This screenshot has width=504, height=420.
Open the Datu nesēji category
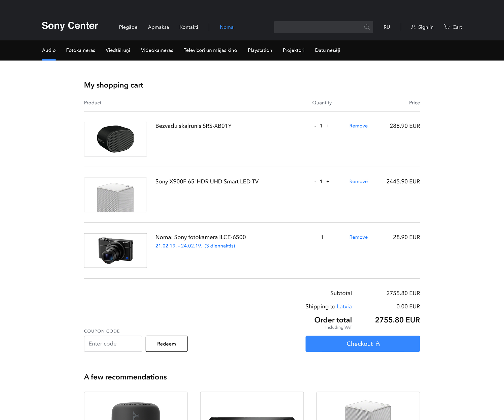point(328,50)
